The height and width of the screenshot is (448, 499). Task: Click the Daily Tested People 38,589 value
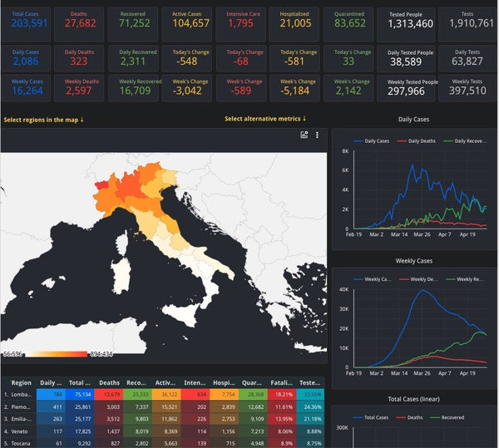point(406,62)
